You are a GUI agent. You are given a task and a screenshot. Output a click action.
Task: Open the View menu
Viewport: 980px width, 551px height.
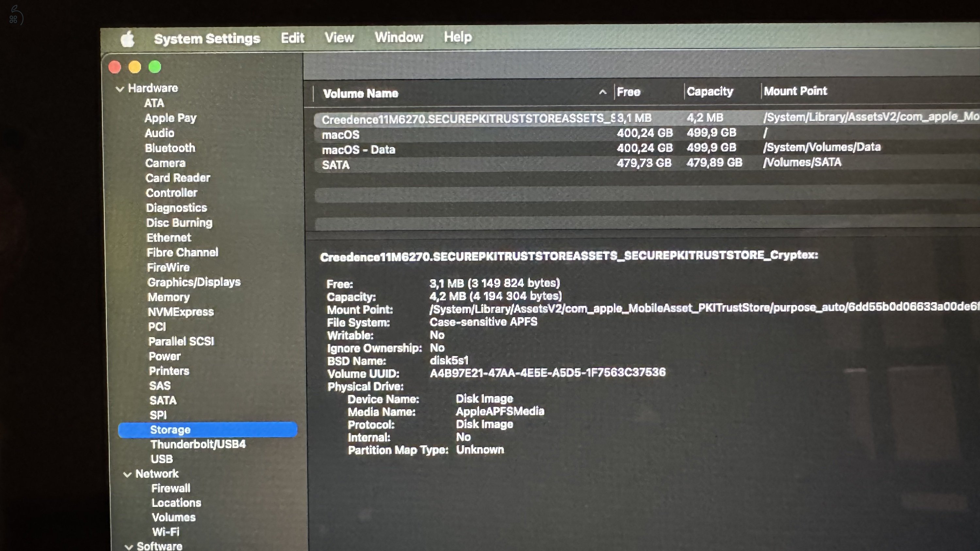tap(339, 37)
